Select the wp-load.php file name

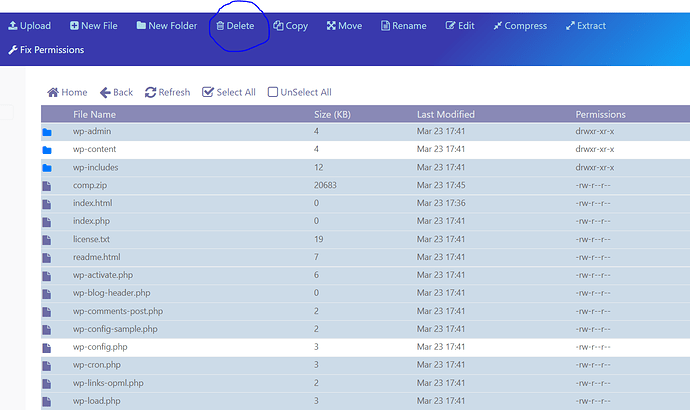tap(96, 401)
